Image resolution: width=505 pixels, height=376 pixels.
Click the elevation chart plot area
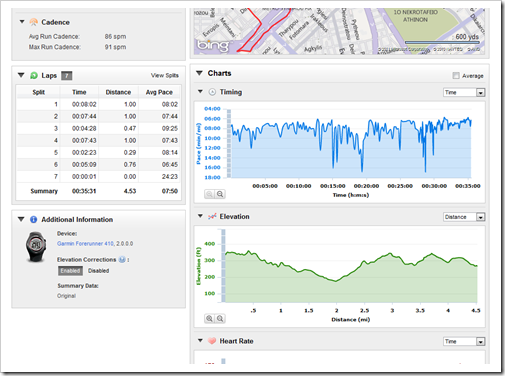click(x=351, y=266)
